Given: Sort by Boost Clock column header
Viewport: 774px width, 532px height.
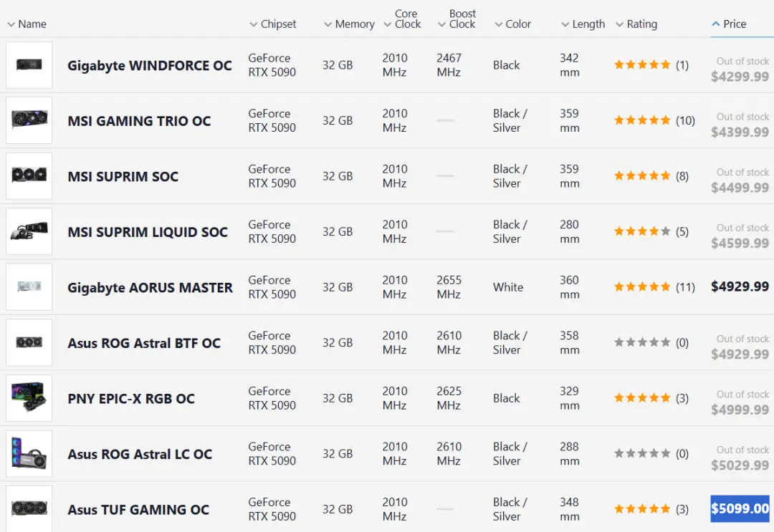Looking at the screenshot, I should click(457, 19).
